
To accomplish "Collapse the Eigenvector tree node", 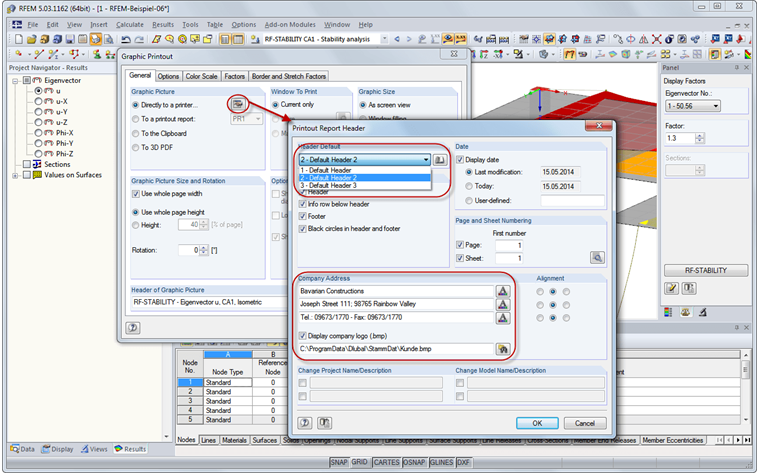I will [16, 80].
